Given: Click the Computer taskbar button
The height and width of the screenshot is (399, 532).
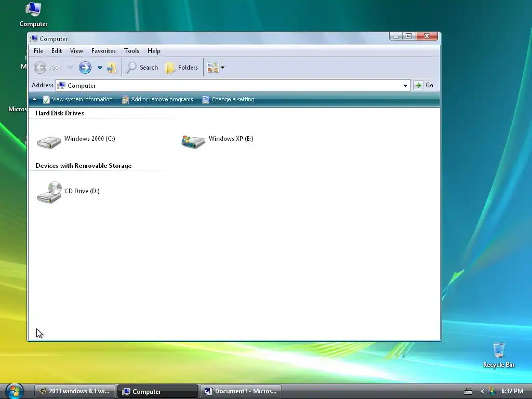Looking at the screenshot, I should 158,391.
